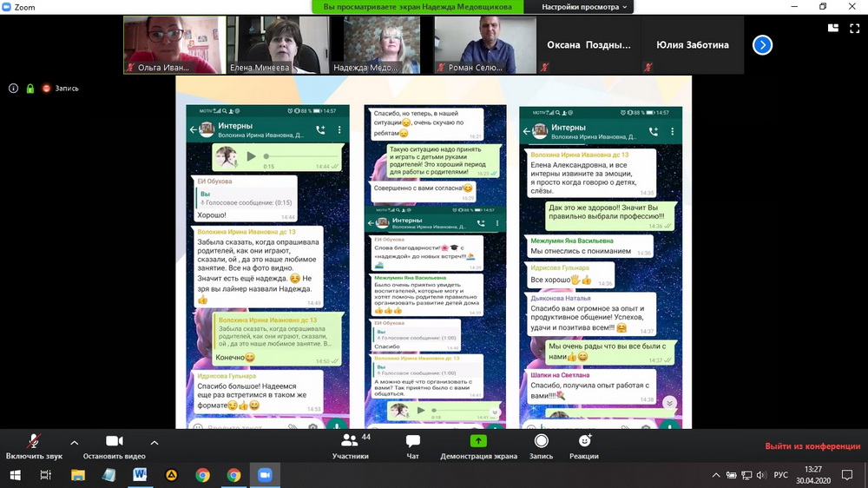Open meeting information icon

13,88
